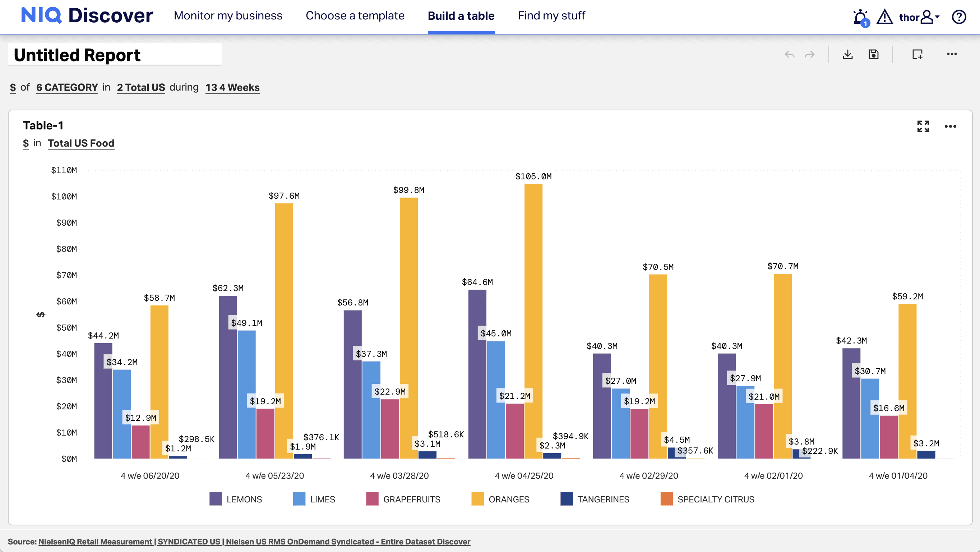Expand Table-1 to full screen
Viewport: 980px width, 552px height.
pyautogui.click(x=923, y=126)
